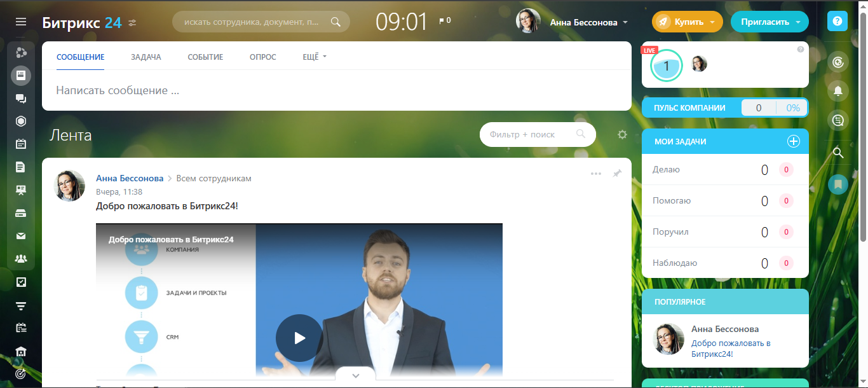Click the building icon in left sidebar

(x=21, y=351)
